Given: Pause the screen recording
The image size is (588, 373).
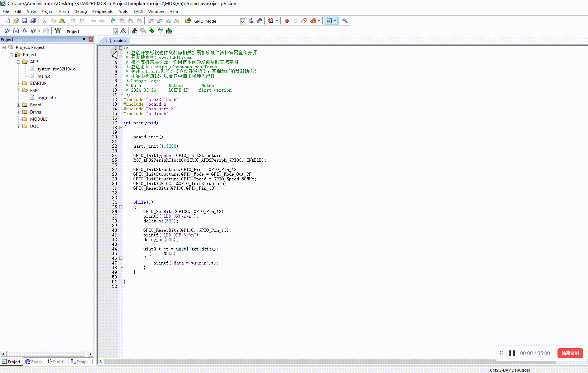Looking at the screenshot, I should [512, 353].
